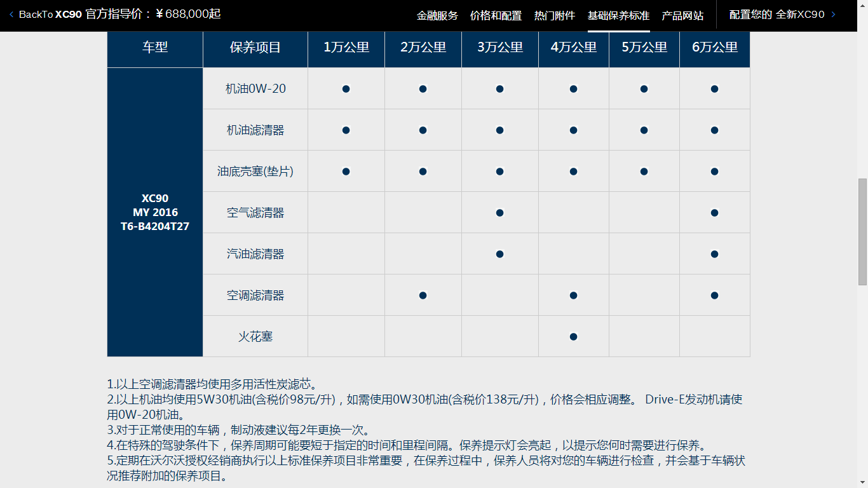Viewport: 868px width, 488px height.
Task: Click the 机油0W-20 dot under 5万公里
Action: pos(644,89)
